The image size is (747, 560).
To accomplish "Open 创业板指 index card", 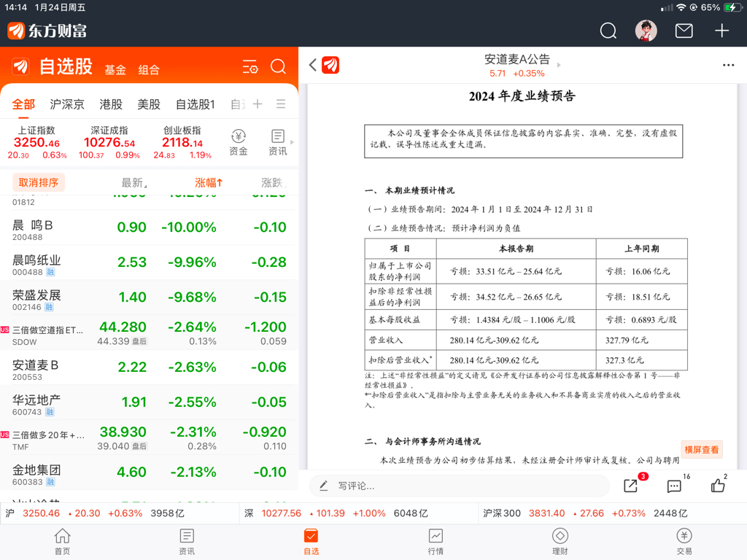I will click(x=182, y=142).
